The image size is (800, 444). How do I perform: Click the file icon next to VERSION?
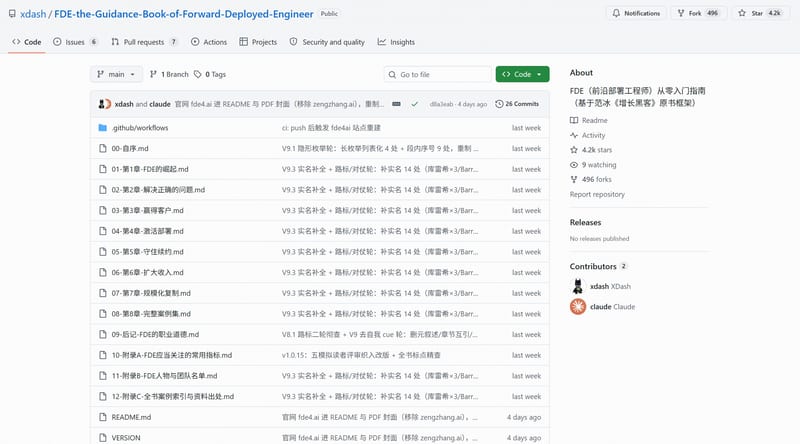(x=103, y=437)
